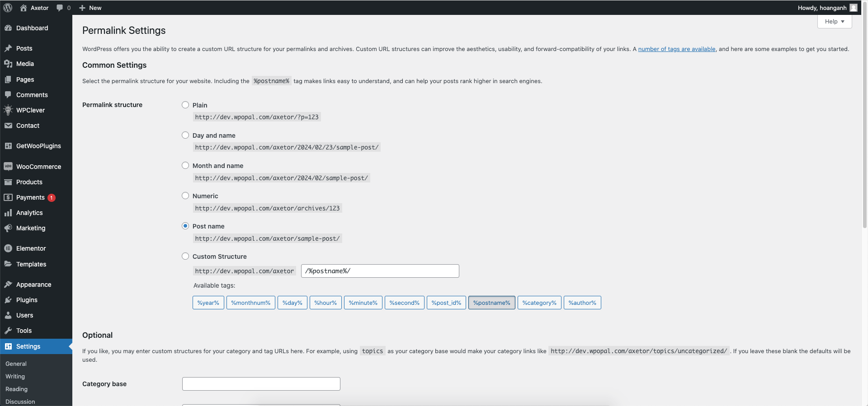Insert the %category% tag button
The width and height of the screenshot is (868, 406).
pyautogui.click(x=539, y=303)
